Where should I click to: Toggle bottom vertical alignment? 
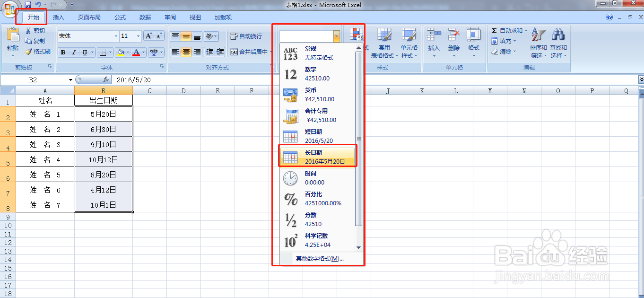pos(197,36)
